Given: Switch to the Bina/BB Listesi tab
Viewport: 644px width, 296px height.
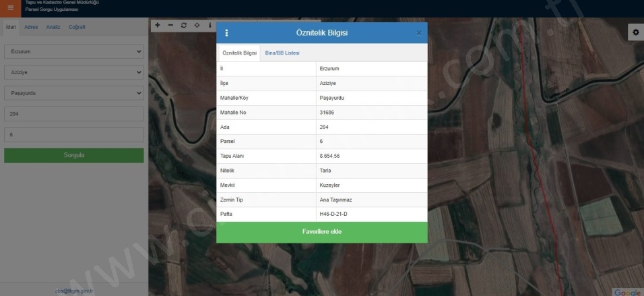Looking at the screenshot, I should [x=282, y=53].
